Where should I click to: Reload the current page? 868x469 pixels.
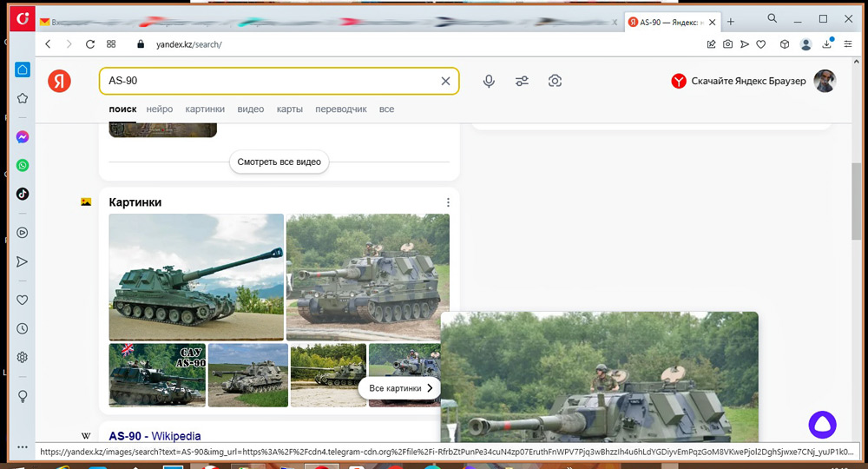point(90,44)
